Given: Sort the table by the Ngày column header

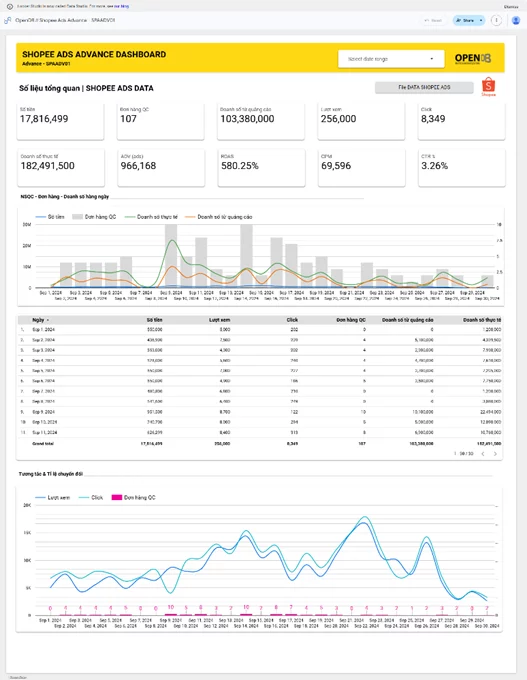Looking at the screenshot, I should pyautogui.click(x=38, y=320).
